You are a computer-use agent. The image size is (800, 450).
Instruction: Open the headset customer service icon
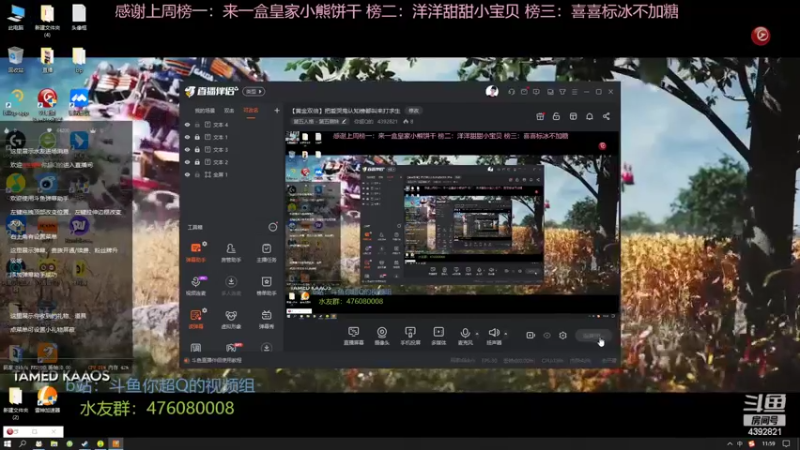[x=511, y=92]
